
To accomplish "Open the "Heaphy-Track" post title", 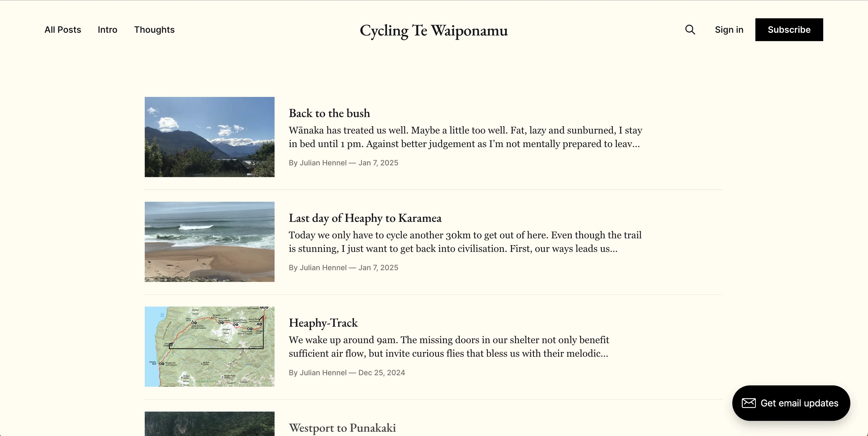I will [323, 323].
